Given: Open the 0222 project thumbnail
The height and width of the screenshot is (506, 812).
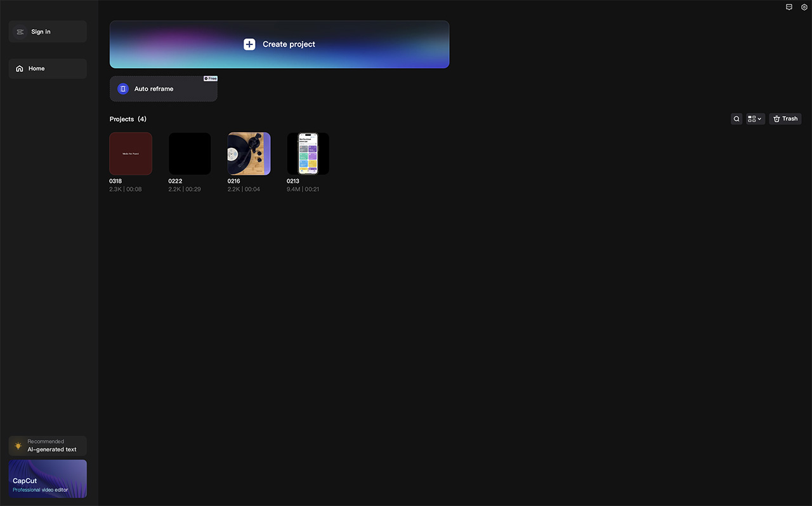Looking at the screenshot, I should tap(190, 154).
